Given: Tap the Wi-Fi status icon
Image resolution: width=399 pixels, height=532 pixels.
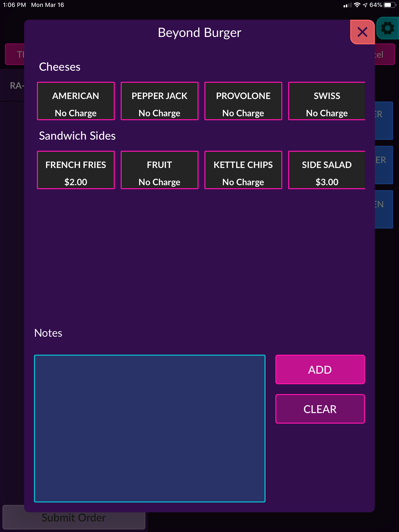Looking at the screenshot, I should [357, 5].
